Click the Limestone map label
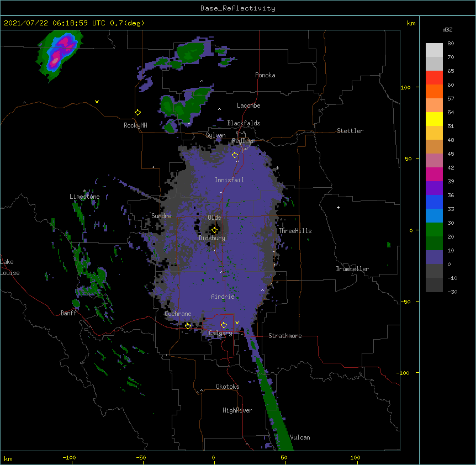The width and height of the screenshot is (476, 465). point(84,197)
